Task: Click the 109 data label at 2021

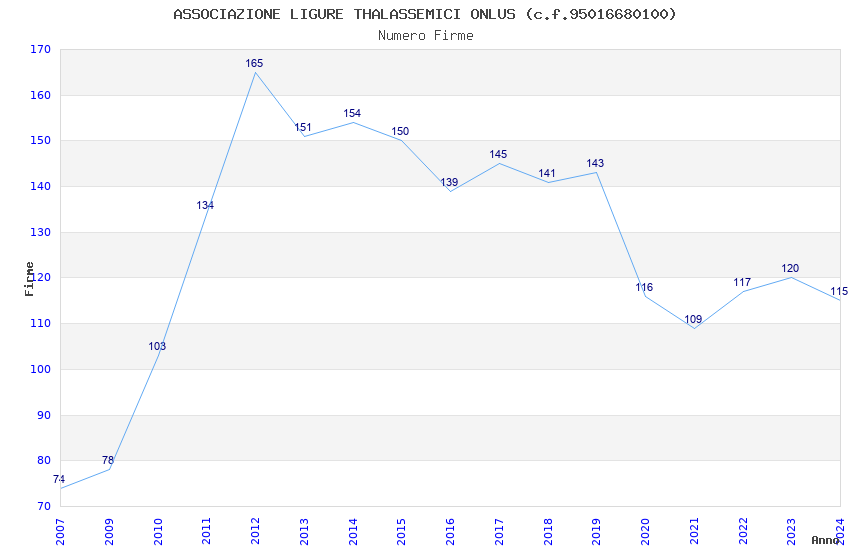Action: [693, 319]
